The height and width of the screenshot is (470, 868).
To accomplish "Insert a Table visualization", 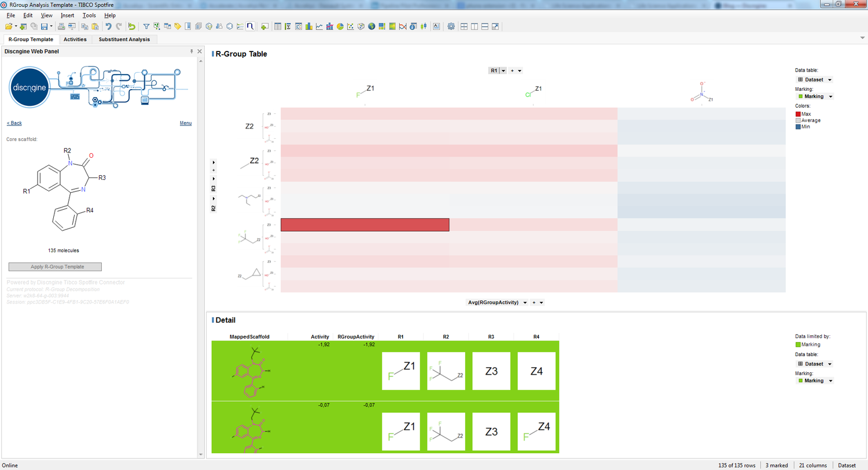I will [x=278, y=27].
